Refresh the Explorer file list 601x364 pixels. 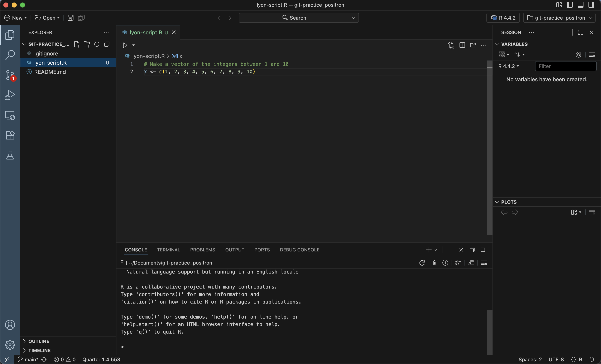(x=97, y=44)
